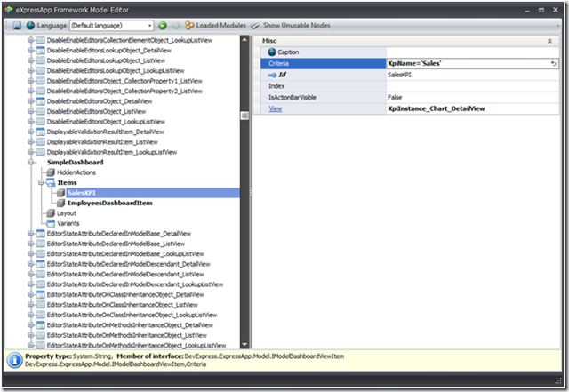Select EditorStateAttributeOnMethodsInheritanceObject_DetailView

130,324
